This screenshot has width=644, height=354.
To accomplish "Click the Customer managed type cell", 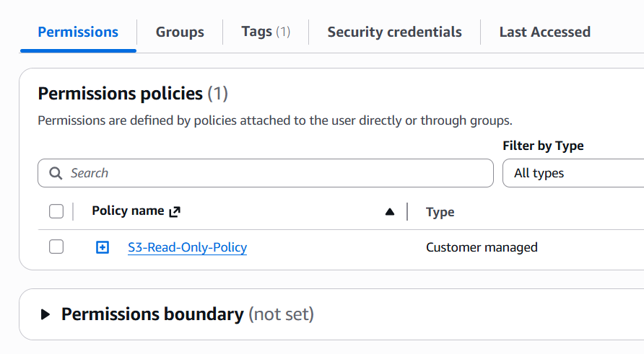I will (482, 247).
